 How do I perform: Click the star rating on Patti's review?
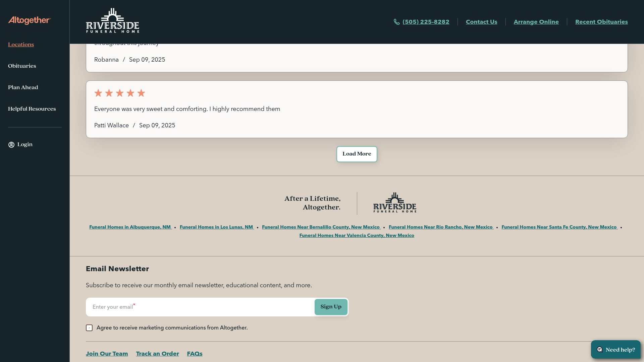tap(119, 93)
